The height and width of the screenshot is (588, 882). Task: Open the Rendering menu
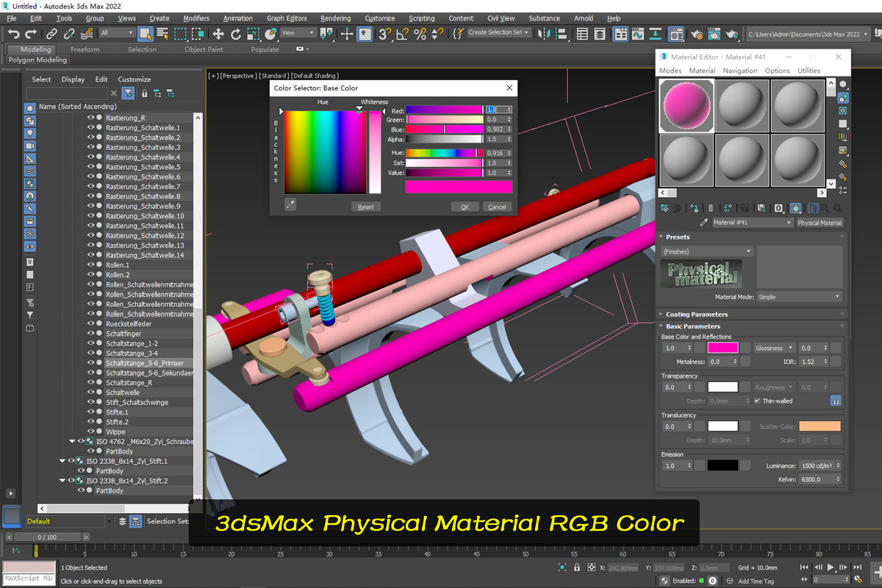(x=335, y=18)
